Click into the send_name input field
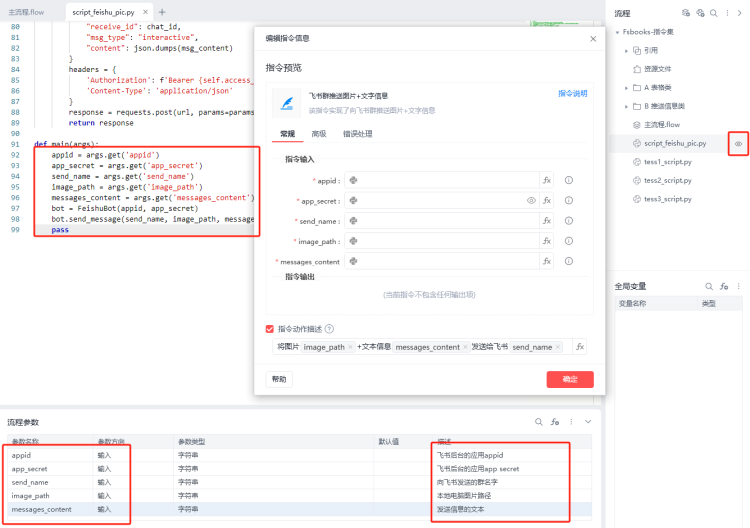 [442, 220]
